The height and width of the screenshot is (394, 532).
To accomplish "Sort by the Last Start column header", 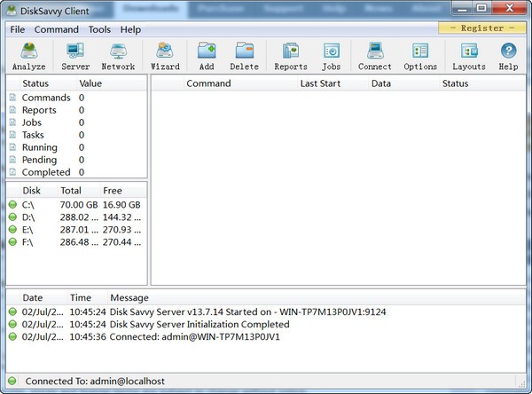I will pyautogui.click(x=321, y=83).
